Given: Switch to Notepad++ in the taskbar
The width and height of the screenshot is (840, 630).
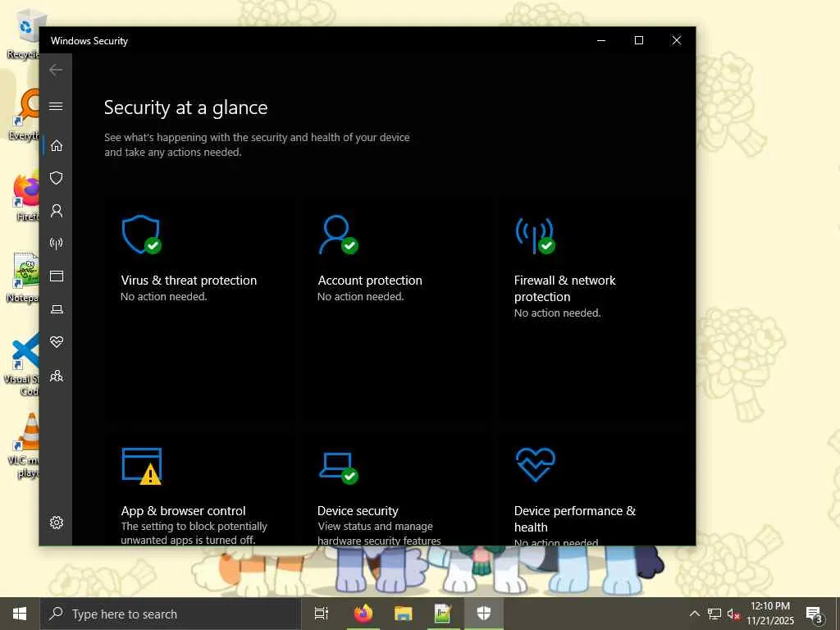Looking at the screenshot, I should click(443, 614).
